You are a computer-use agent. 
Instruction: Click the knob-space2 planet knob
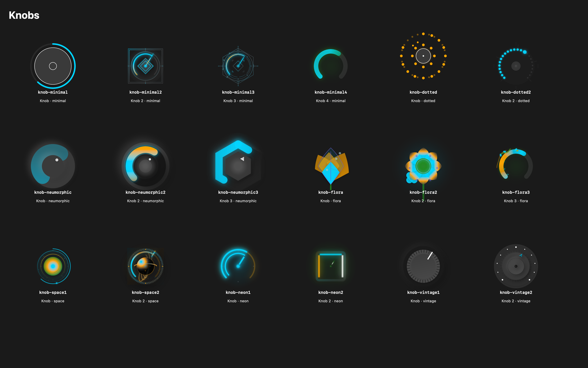point(146,266)
